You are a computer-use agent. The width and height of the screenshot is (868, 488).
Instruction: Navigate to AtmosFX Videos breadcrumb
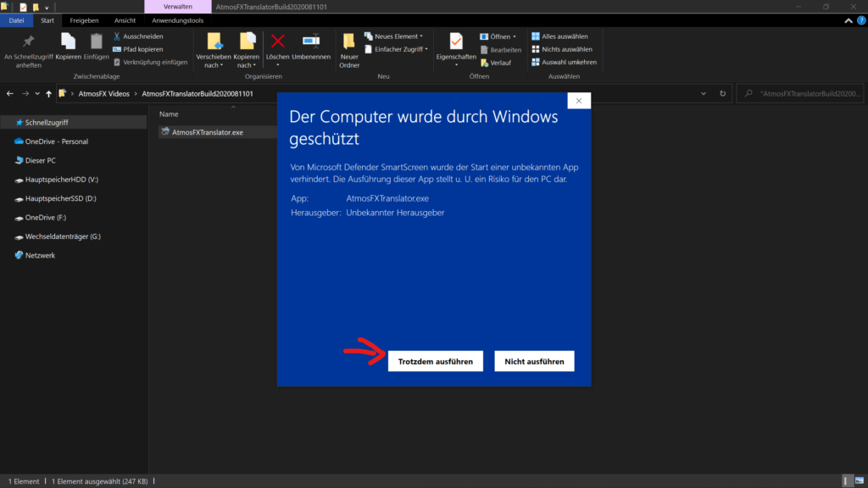tap(104, 93)
